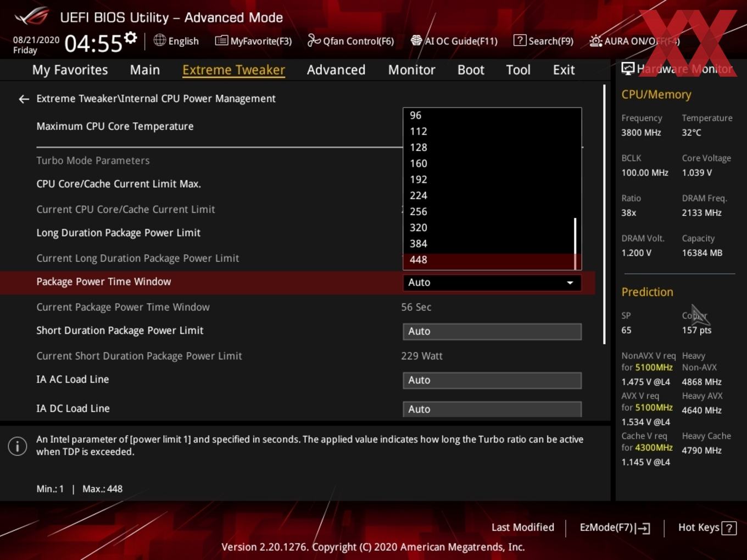747x560 pixels.
Task: Select Package Power Time Window row label
Action: coord(104,282)
